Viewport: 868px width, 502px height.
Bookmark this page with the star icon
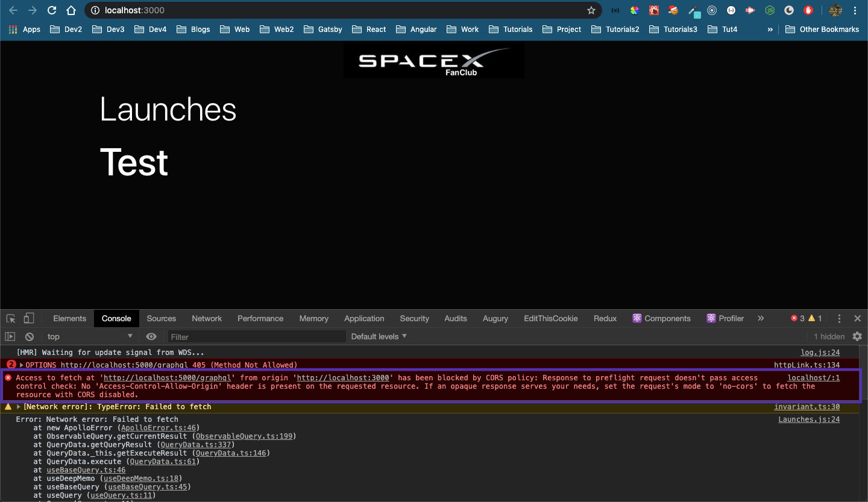(x=591, y=10)
